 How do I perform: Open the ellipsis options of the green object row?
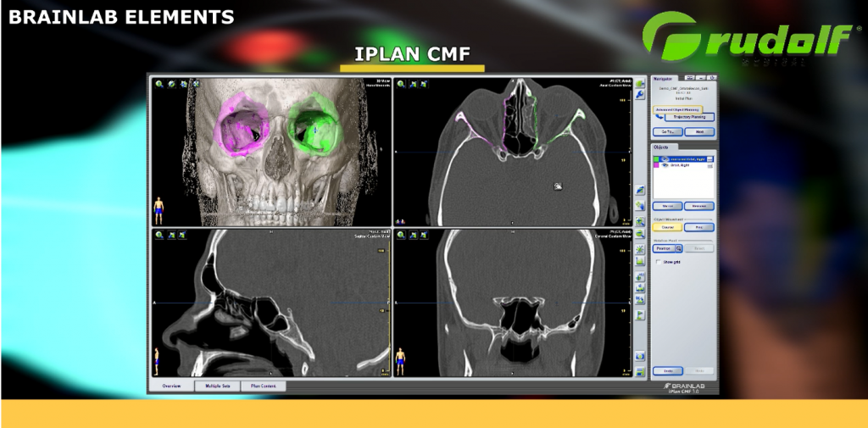709,158
